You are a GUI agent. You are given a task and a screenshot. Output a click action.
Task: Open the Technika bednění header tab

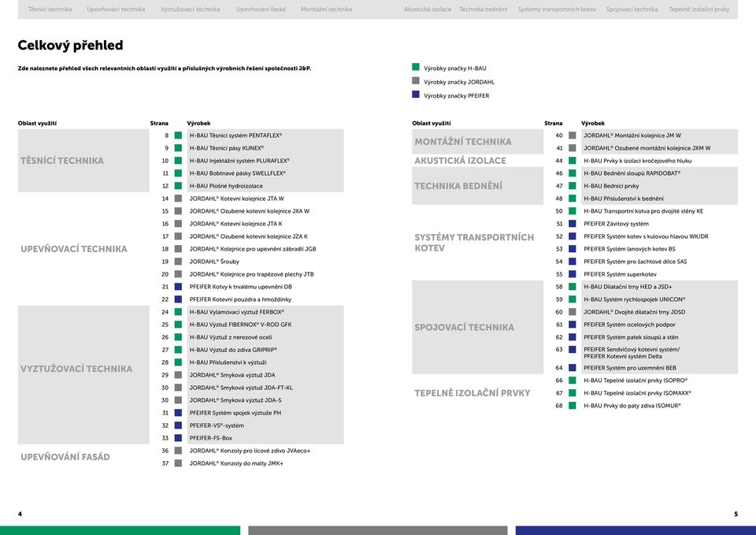[483, 9]
